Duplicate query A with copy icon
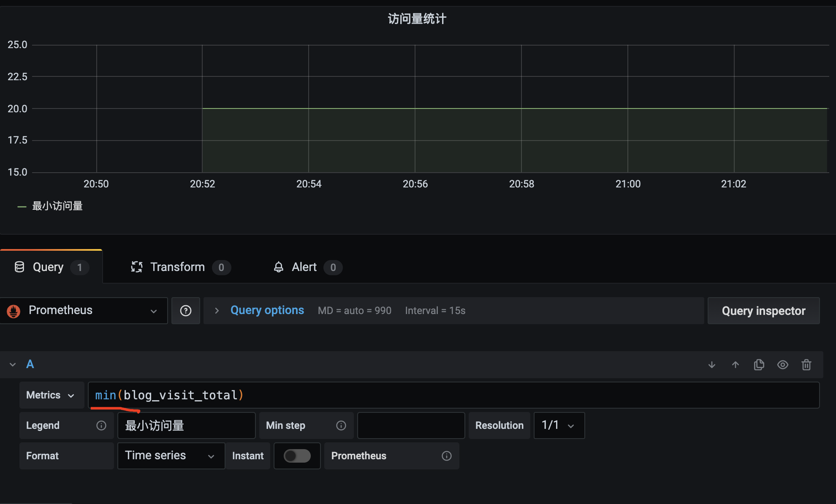The width and height of the screenshot is (836, 504). [x=759, y=365]
